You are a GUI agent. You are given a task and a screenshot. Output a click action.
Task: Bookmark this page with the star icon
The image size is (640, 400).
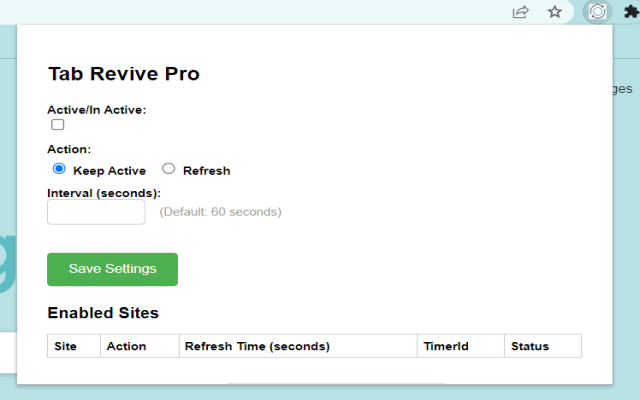pyautogui.click(x=554, y=12)
